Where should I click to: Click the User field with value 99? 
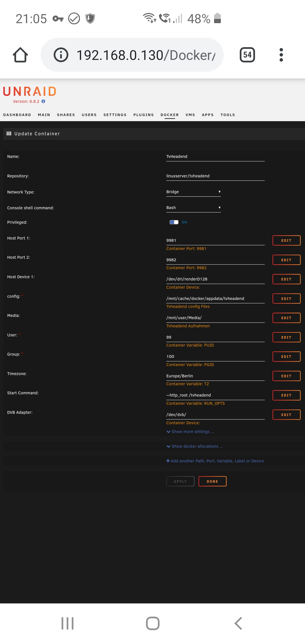click(x=215, y=337)
